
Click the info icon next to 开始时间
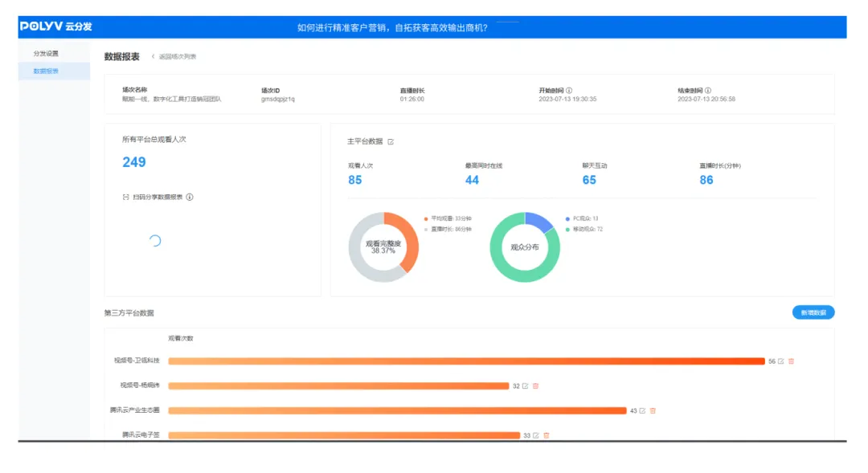coord(569,91)
